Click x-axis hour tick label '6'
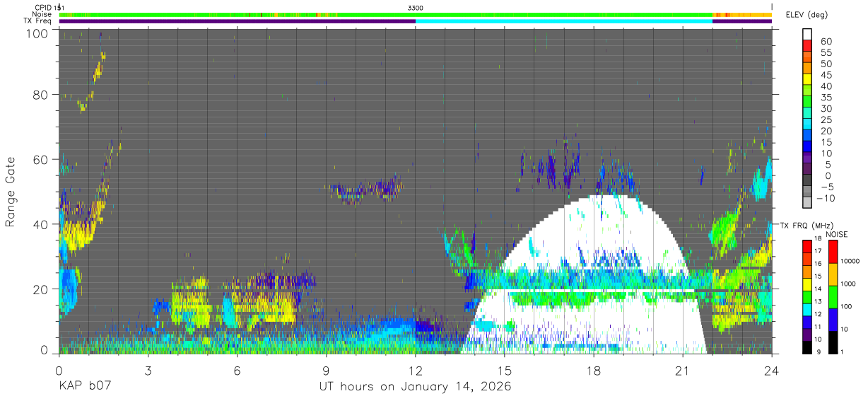 click(237, 370)
